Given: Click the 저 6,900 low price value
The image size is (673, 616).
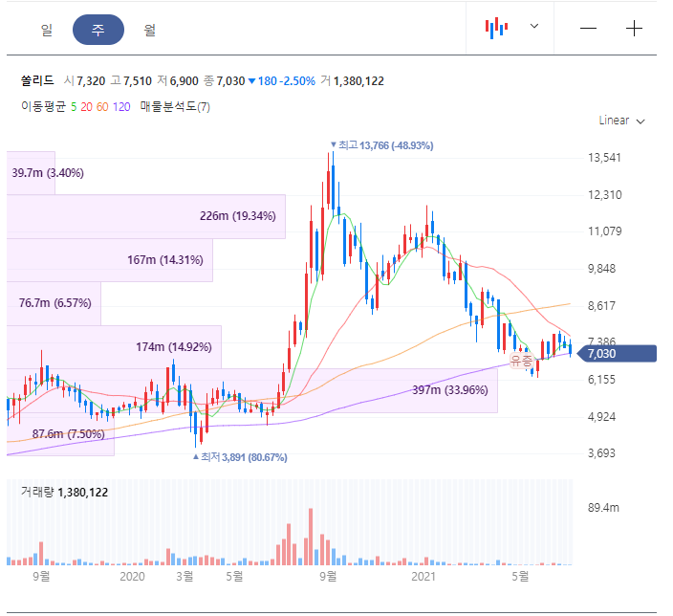Looking at the screenshot, I should (x=178, y=81).
